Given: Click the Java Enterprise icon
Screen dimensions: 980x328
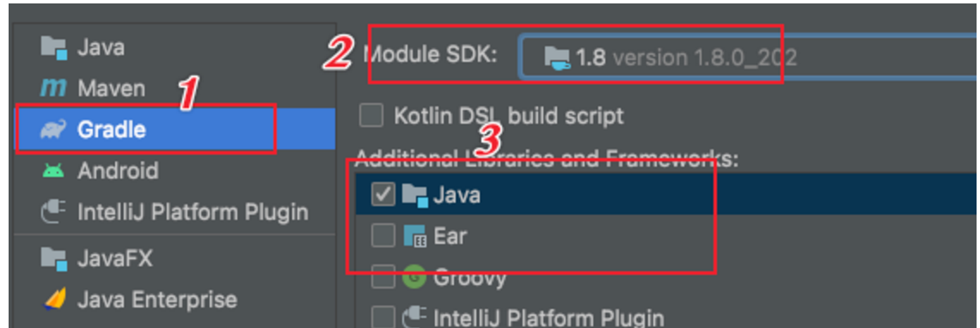Looking at the screenshot, I should point(54,300).
